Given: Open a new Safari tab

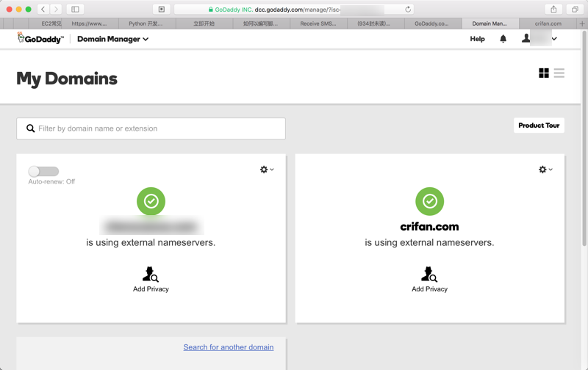Looking at the screenshot, I should (582, 23).
